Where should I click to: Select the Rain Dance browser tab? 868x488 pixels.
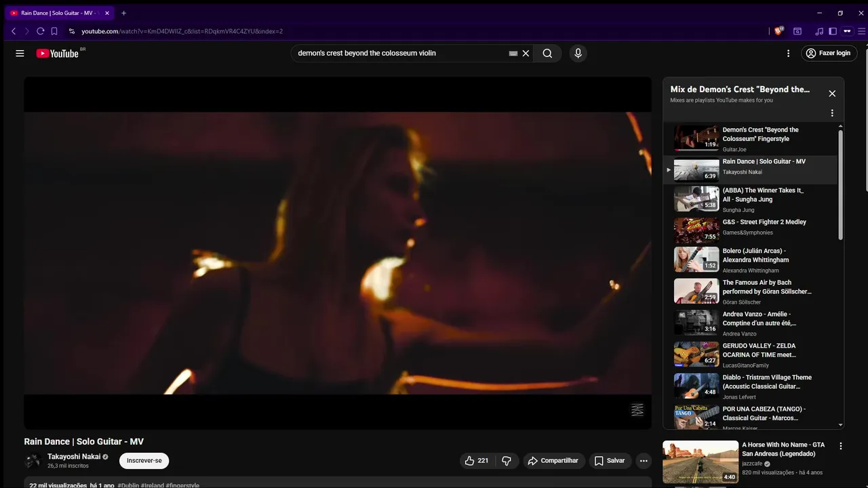60,13
